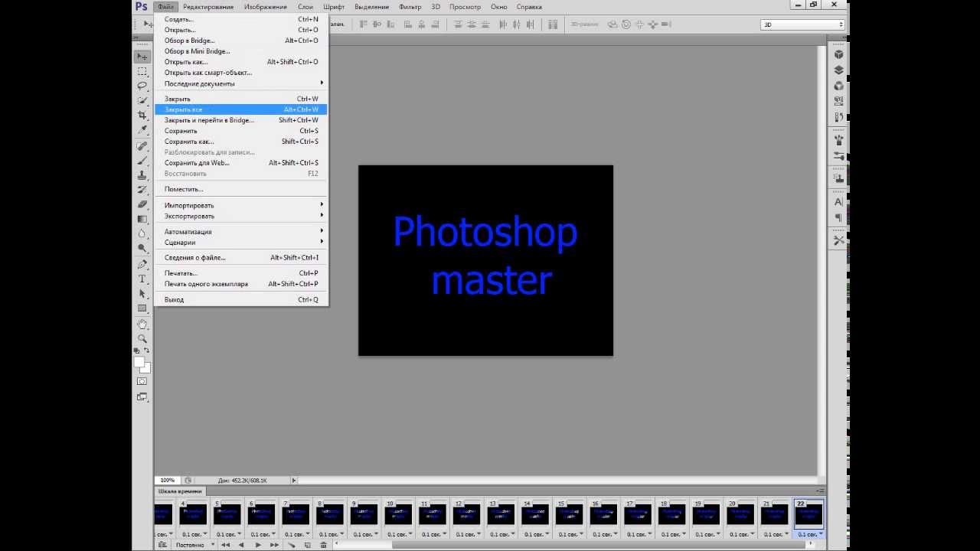Select the Zoom magnifier tool
Screen dimensions: 980x551
pos(142,338)
